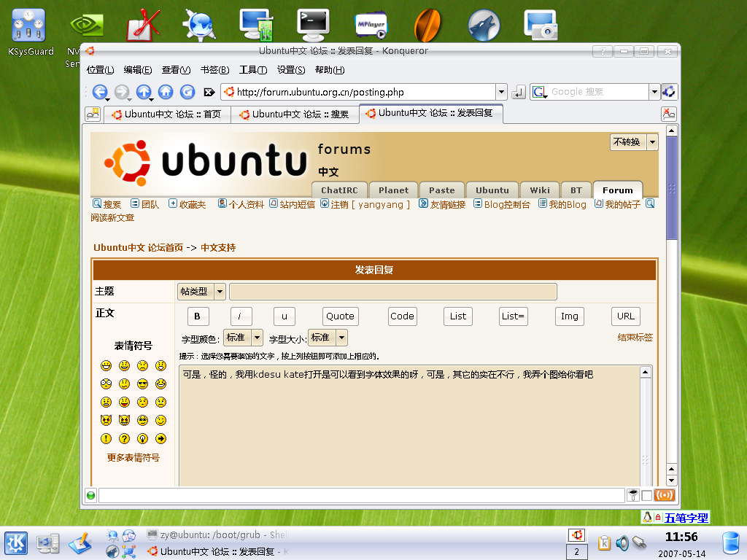Insert the exclamation mark emoticon
The width and height of the screenshot is (747, 560).
[x=106, y=438]
